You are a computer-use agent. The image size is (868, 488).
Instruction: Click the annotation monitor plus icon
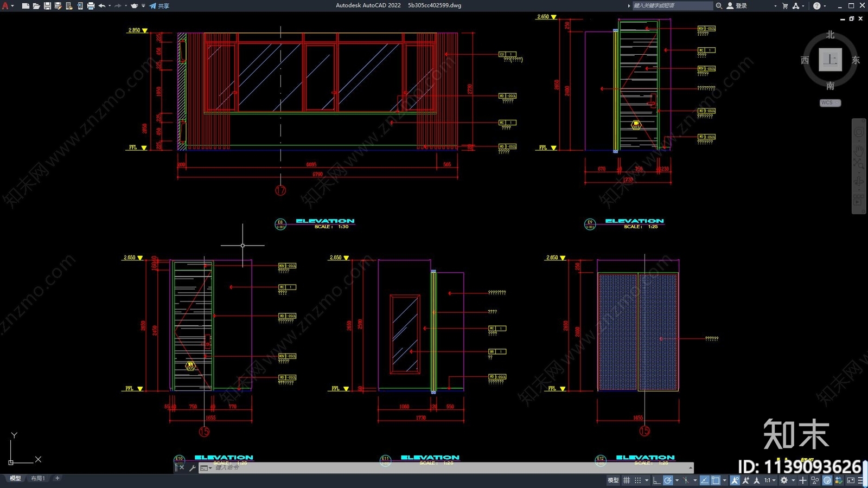(803, 480)
